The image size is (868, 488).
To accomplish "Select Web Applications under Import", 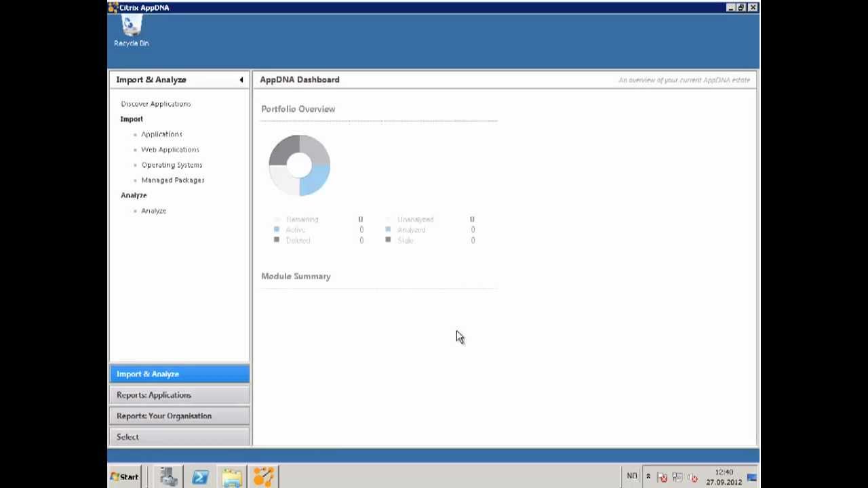I will tap(170, 149).
